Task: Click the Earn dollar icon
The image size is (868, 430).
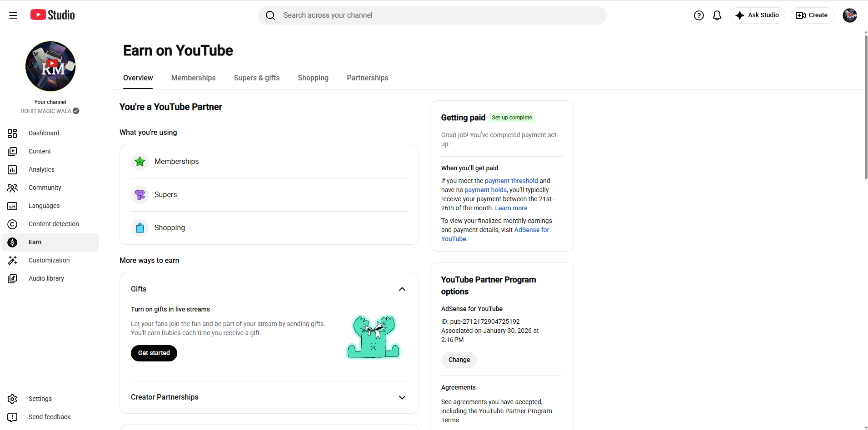Action: point(12,242)
